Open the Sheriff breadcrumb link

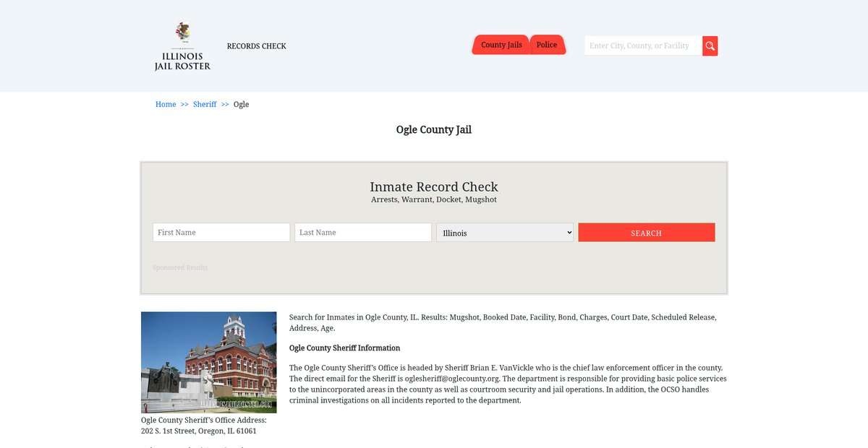tap(205, 104)
